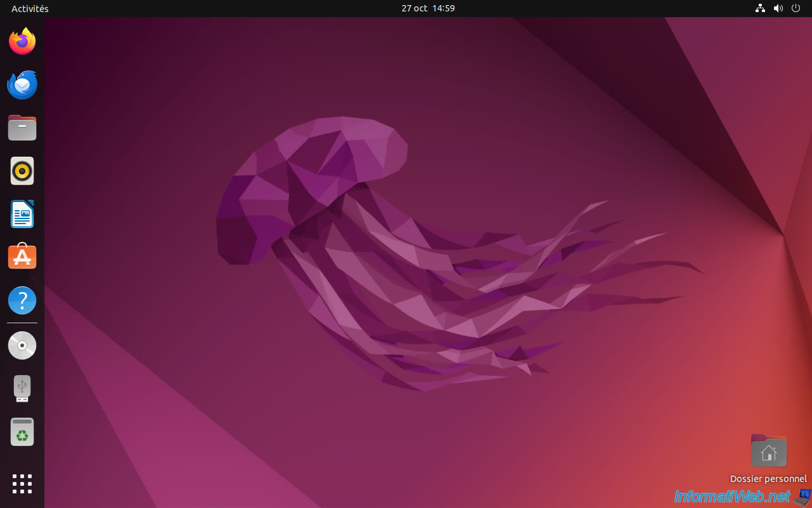The width and height of the screenshot is (812, 508).
Task: Click the InformatiWeb.net watermark text
Action: [x=732, y=496]
